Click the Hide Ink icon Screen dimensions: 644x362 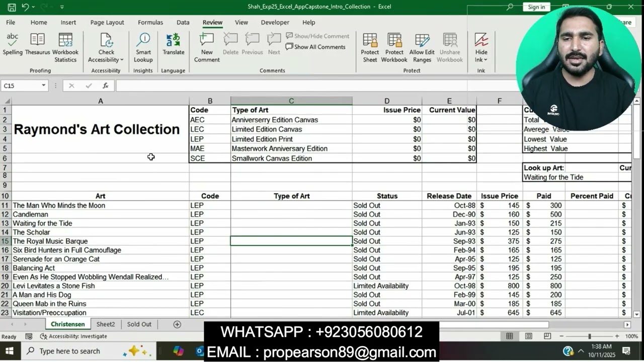click(481, 40)
